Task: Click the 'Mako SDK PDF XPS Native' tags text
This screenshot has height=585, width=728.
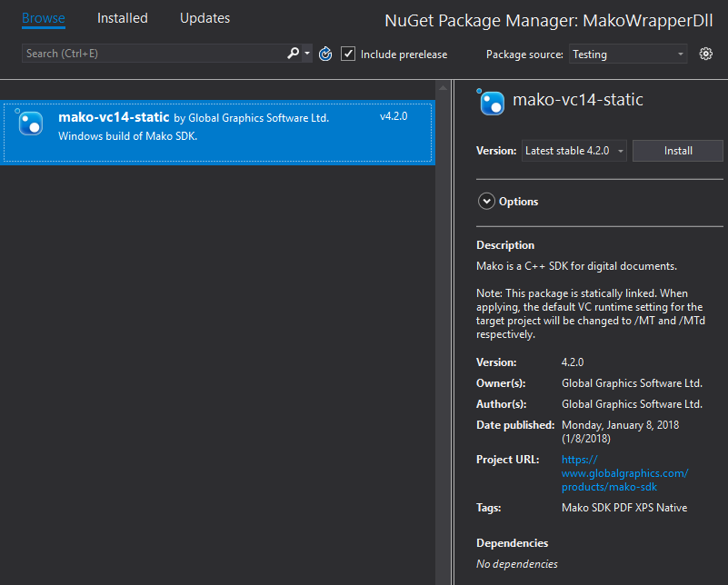Action: coord(624,508)
